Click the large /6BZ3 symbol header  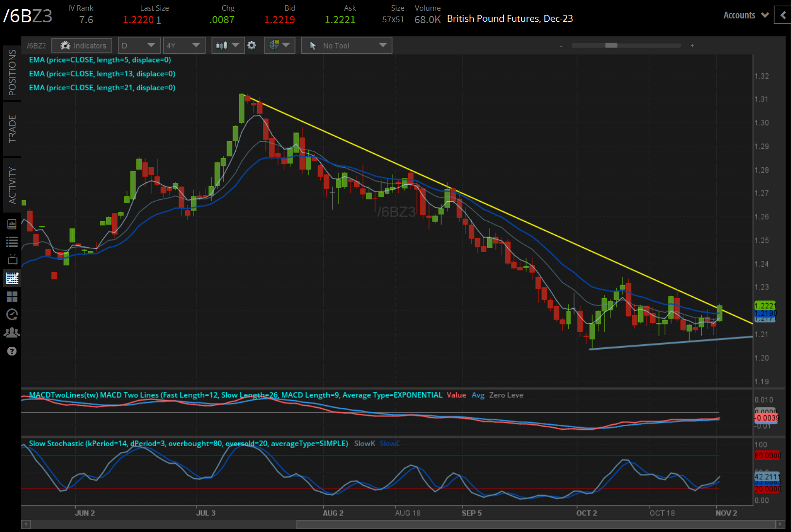click(28, 16)
